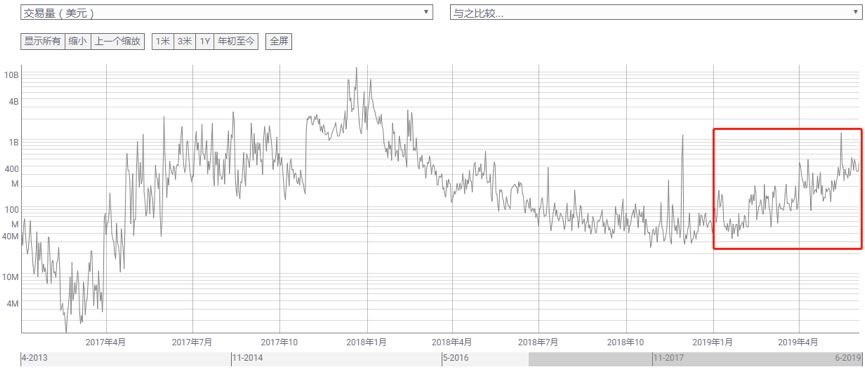Click the 2017年7月 axis label
Screen dimensions: 865x370
pos(192,342)
